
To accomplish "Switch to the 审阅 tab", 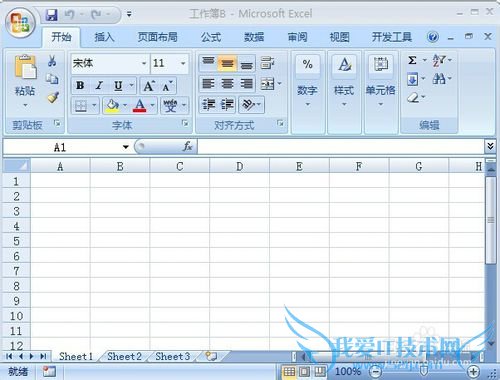I will [x=297, y=37].
